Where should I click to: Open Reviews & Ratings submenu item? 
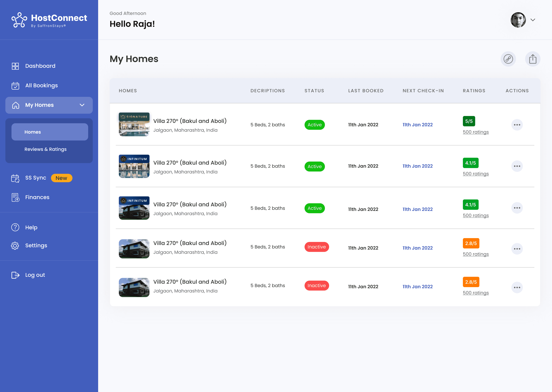45,149
